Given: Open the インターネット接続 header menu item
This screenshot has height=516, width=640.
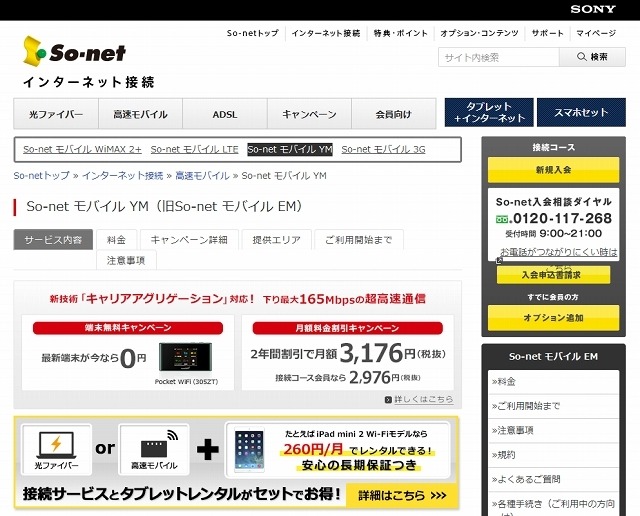Looking at the screenshot, I should tap(326, 33).
